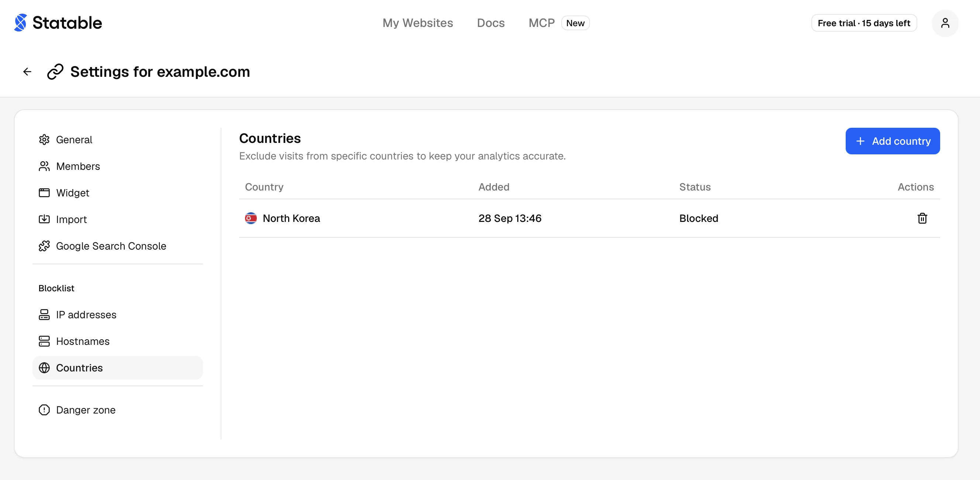This screenshot has width=980, height=480.
Task: Click the Countries globe icon
Action: click(x=44, y=368)
